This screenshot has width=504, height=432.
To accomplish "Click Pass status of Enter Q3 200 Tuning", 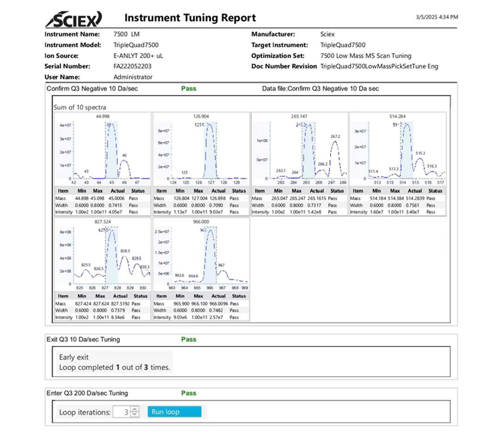I will (188, 393).
